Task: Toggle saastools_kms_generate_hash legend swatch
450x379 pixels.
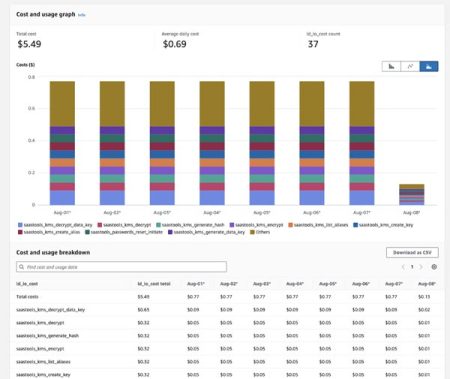Action: [159, 225]
